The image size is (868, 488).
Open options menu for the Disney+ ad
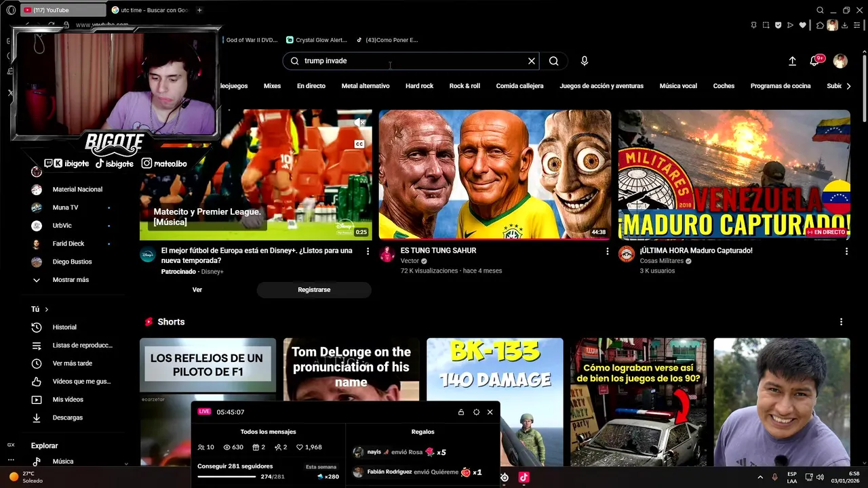pos(368,251)
